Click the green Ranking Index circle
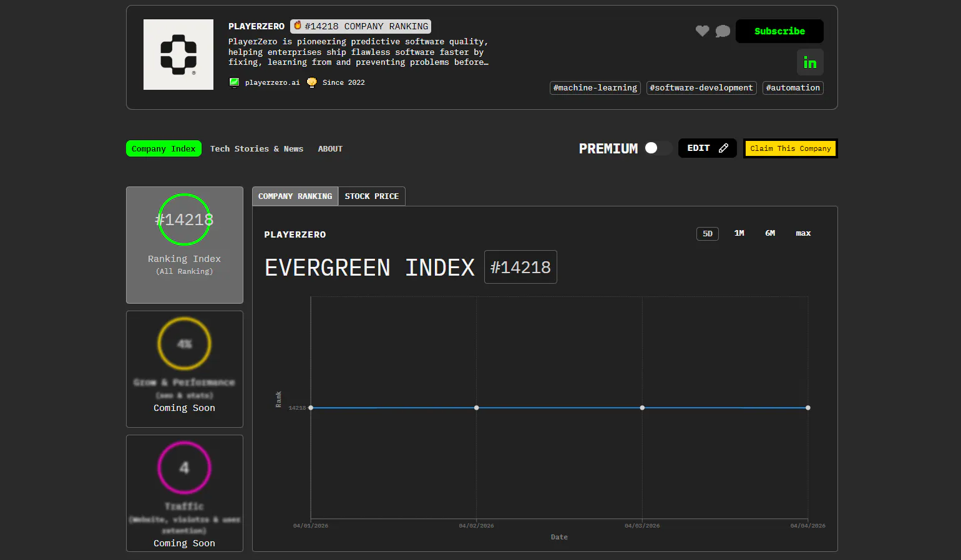This screenshot has width=961, height=560. click(184, 220)
